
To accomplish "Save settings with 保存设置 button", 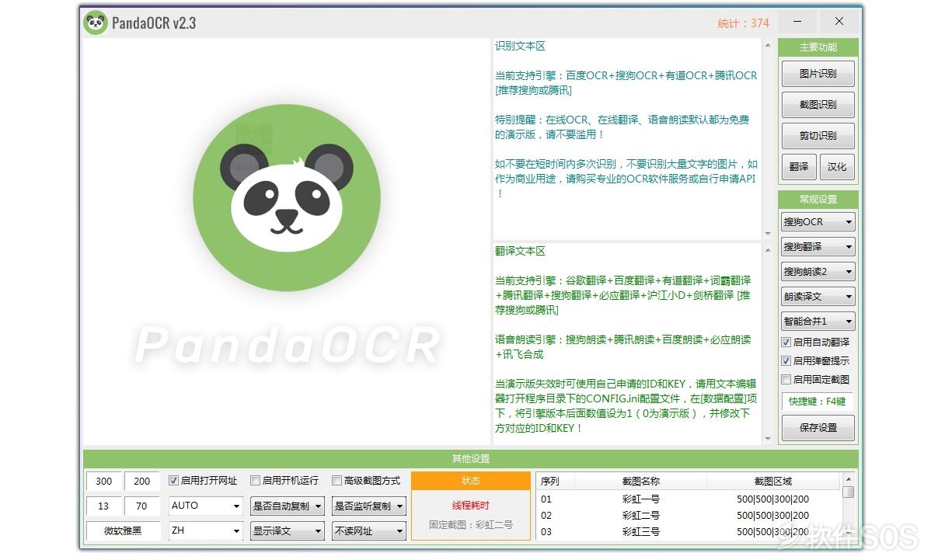I will tap(818, 427).
